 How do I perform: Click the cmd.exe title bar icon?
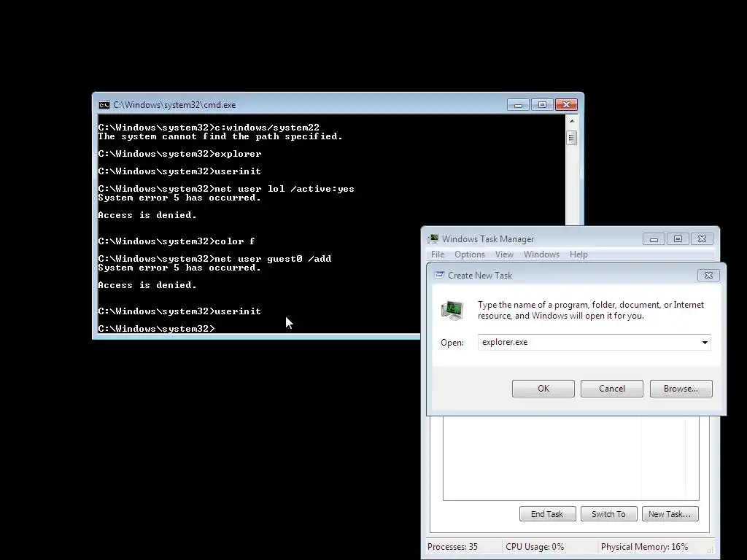(104, 105)
